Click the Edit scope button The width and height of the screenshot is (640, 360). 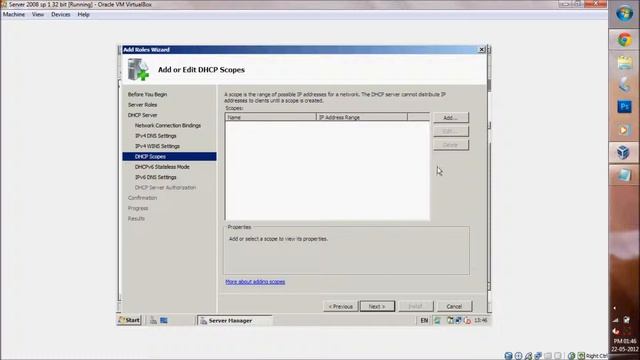click(451, 131)
